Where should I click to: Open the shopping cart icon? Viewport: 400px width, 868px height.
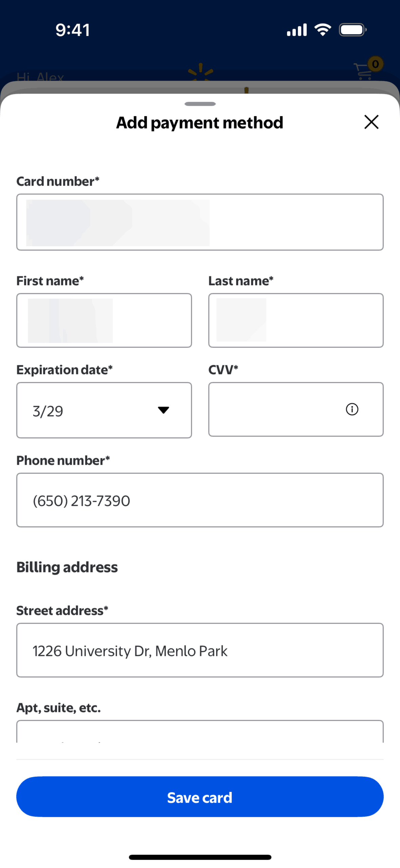(363, 71)
